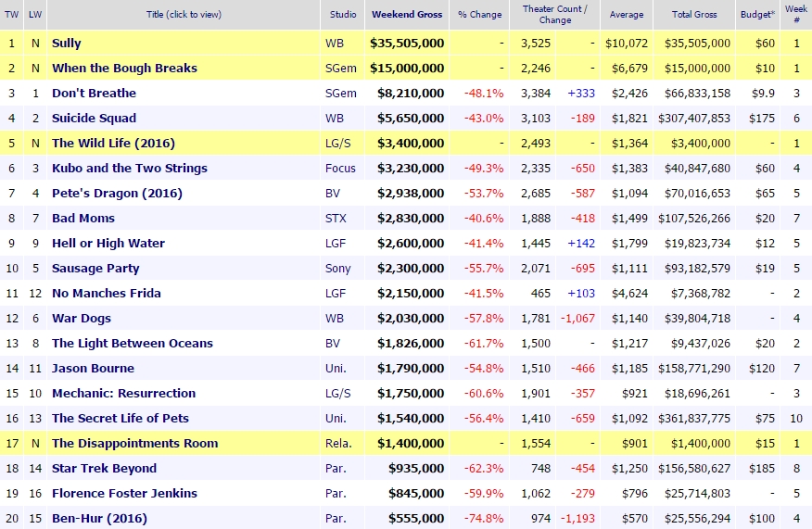Open Mechanic: Resurrection link
Image resolution: width=812 pixels, height=529 pixels.
[x=124, y=394]
